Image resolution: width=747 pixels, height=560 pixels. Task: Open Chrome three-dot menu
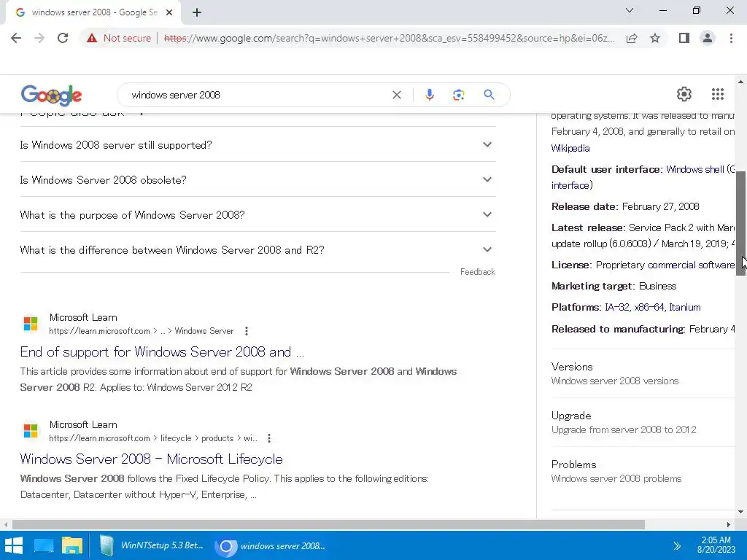731,38
